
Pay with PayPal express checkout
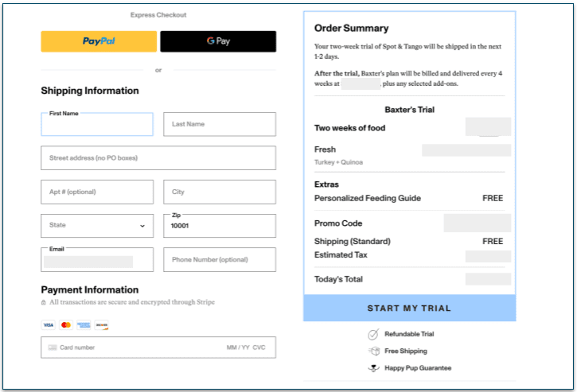99,41
